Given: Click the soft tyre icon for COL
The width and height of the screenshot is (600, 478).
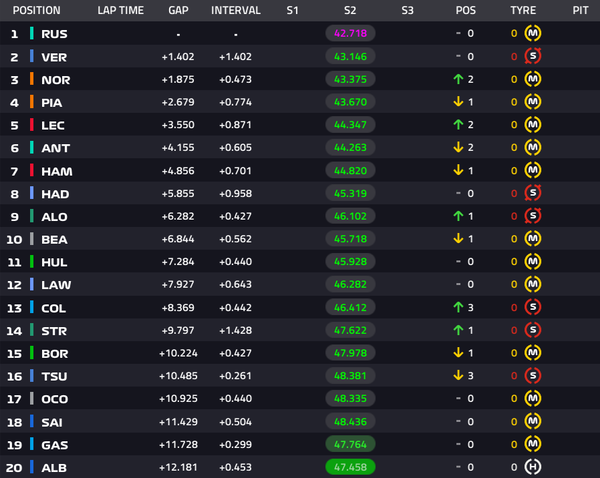Looking at the screenshot, I should pyautogui.click(x=533, y=307).
